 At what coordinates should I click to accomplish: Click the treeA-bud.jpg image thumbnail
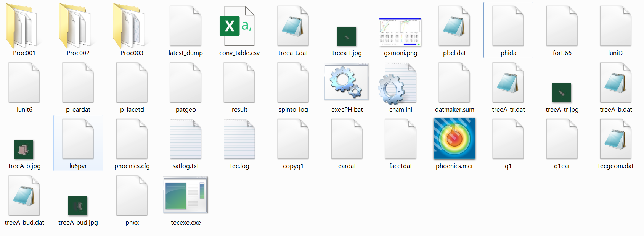click(77, 206)
